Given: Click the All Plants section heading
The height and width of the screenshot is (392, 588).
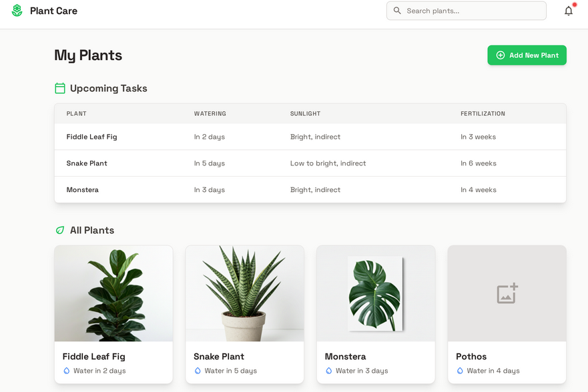Looking at the screenshot, I should (92, 230).
